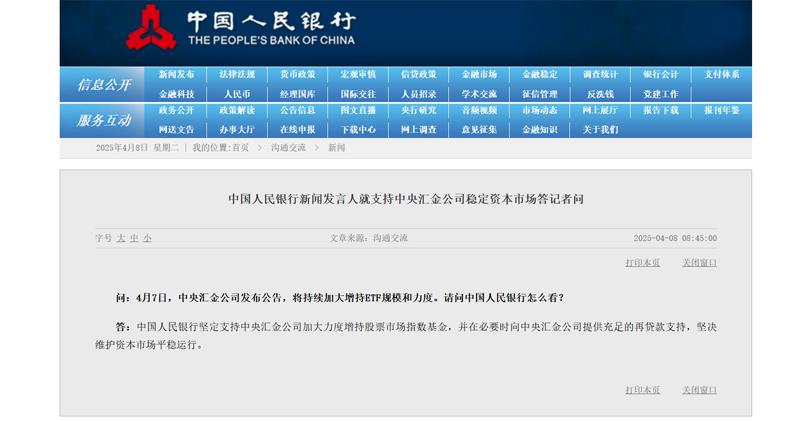Set font size to 小

(x=147, y=238)
